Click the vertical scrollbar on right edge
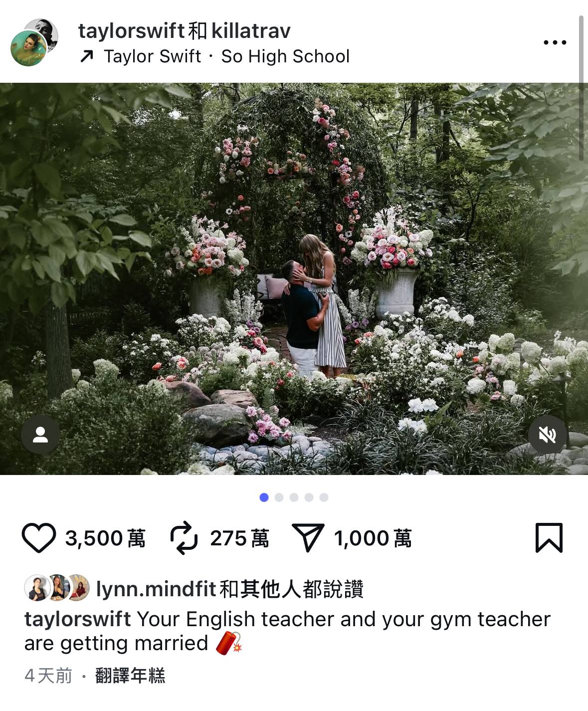Image resolution: width=588 pixels, height=711 pixels. tap(581, 88)
